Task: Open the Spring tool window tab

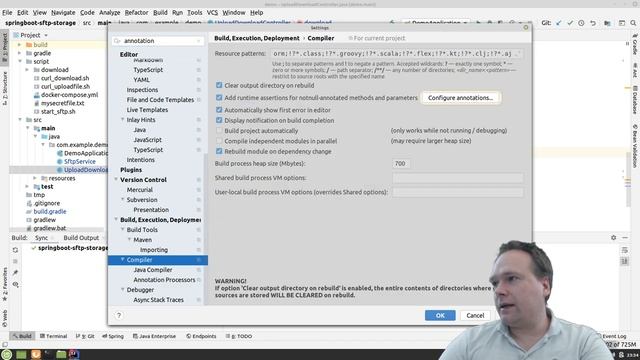Action: click(x=113, y=336)
